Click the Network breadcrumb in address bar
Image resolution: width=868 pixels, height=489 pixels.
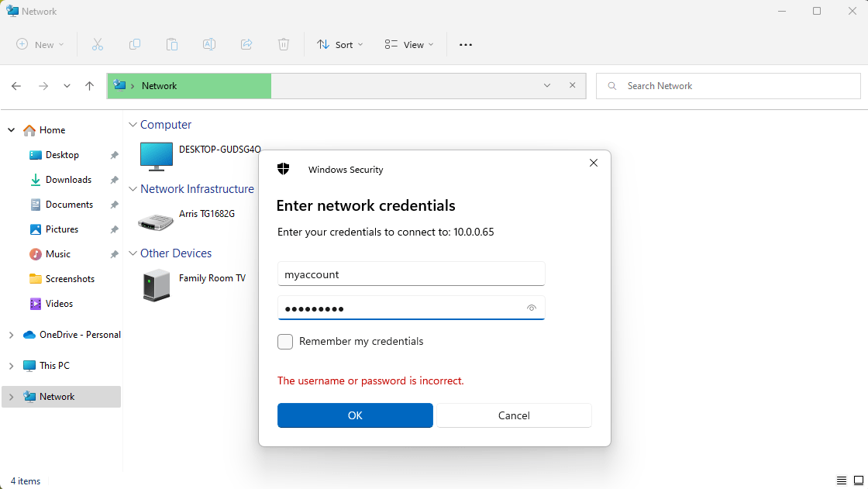[160, 86]
